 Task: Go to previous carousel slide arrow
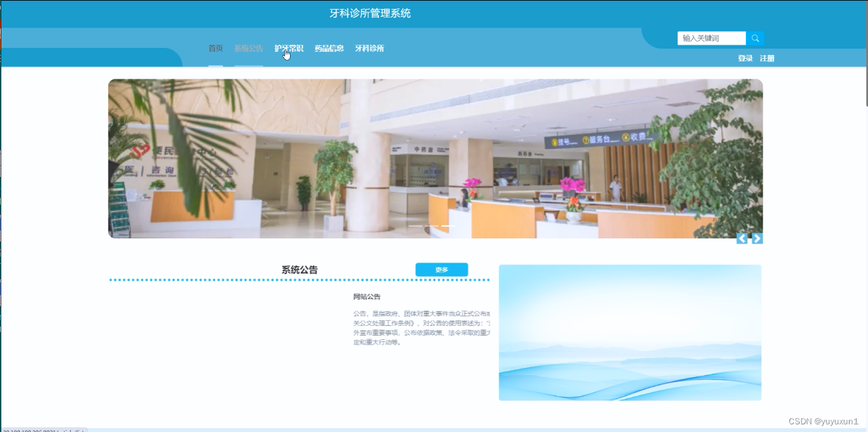[x=742, y=238]
